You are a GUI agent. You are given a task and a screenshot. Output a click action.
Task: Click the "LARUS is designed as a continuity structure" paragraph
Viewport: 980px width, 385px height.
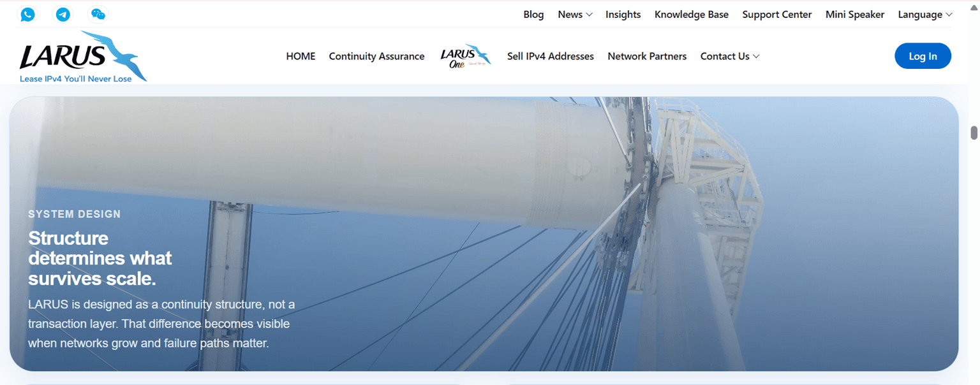(x=161, y=324)
